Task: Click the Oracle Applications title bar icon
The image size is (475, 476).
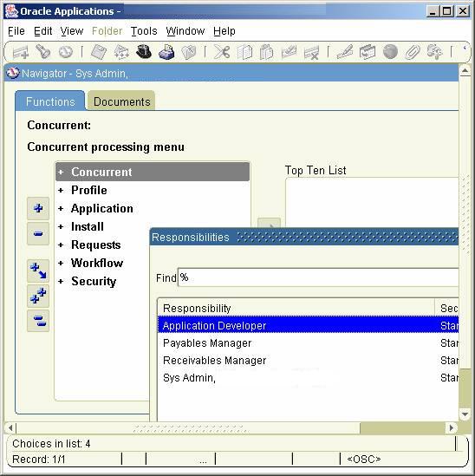Action: click(11, 11)
